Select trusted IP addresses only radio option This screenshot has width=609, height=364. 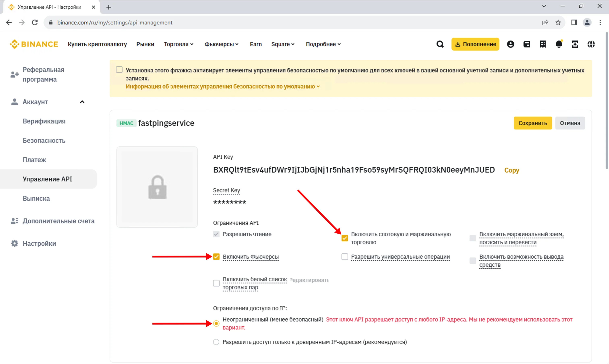point(216,342)
